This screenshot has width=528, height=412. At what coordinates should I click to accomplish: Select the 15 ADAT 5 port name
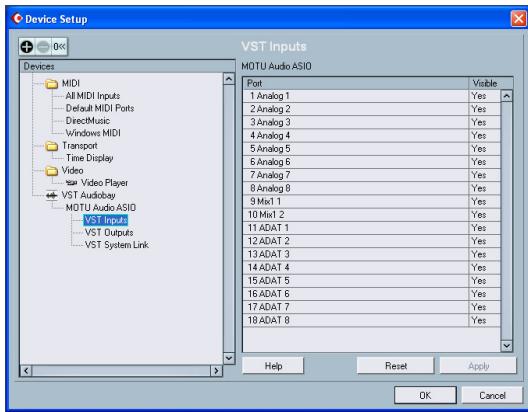tap(269, 281)
